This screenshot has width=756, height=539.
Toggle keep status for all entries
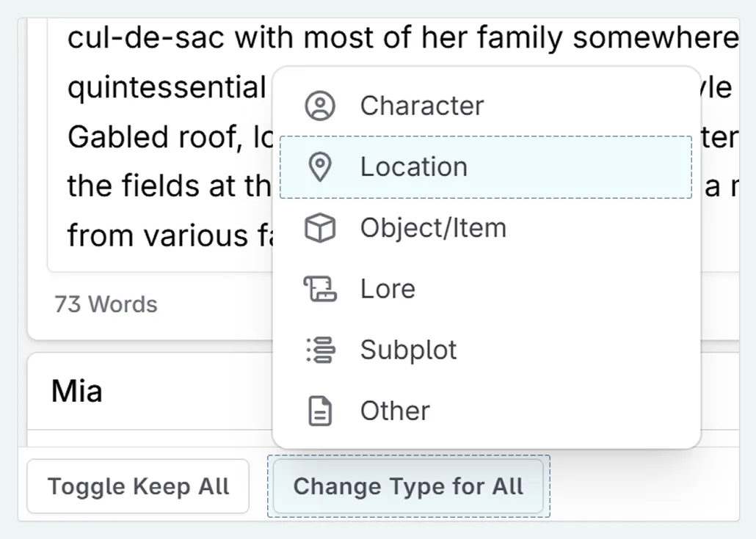[137, 485]
